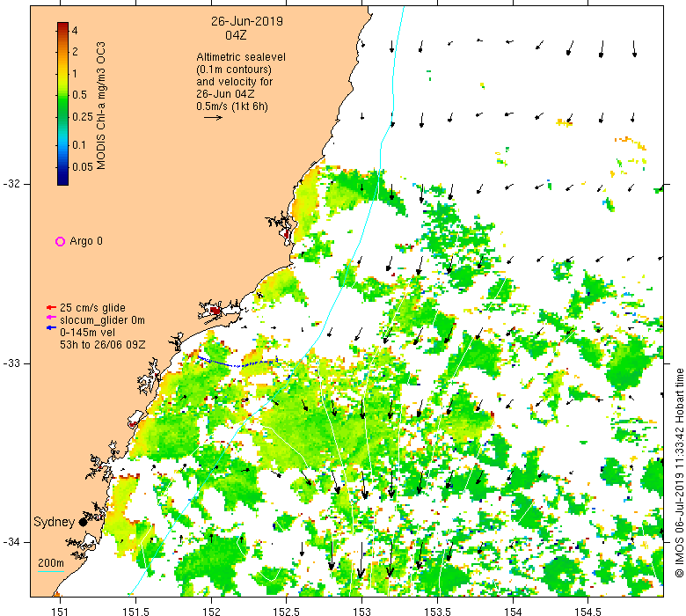The image size is (686, 616).
Task: Click the colorbar value 0.5
Action: click(x=80, y=94)
